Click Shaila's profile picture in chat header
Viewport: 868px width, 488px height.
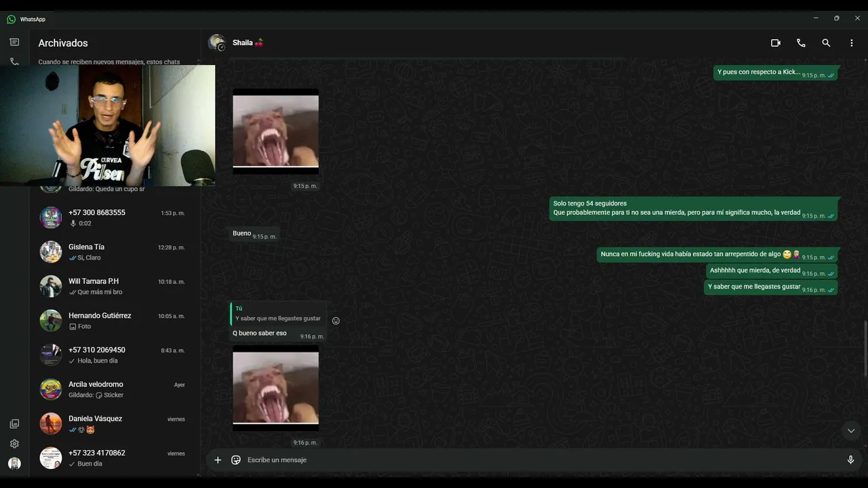217,43
